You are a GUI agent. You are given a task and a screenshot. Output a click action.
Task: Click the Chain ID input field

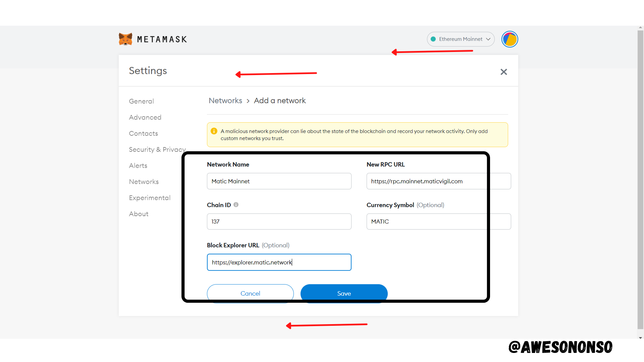pos(279,222)
